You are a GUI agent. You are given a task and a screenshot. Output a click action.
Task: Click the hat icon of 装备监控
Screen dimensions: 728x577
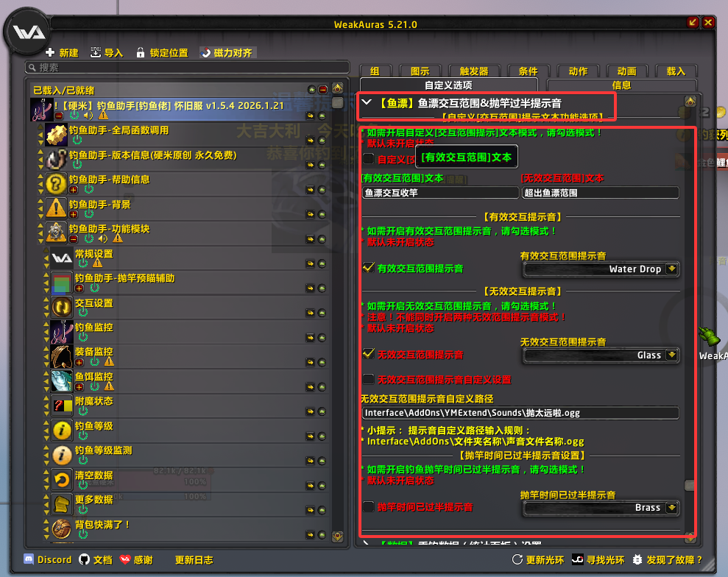tap(62, 356)
